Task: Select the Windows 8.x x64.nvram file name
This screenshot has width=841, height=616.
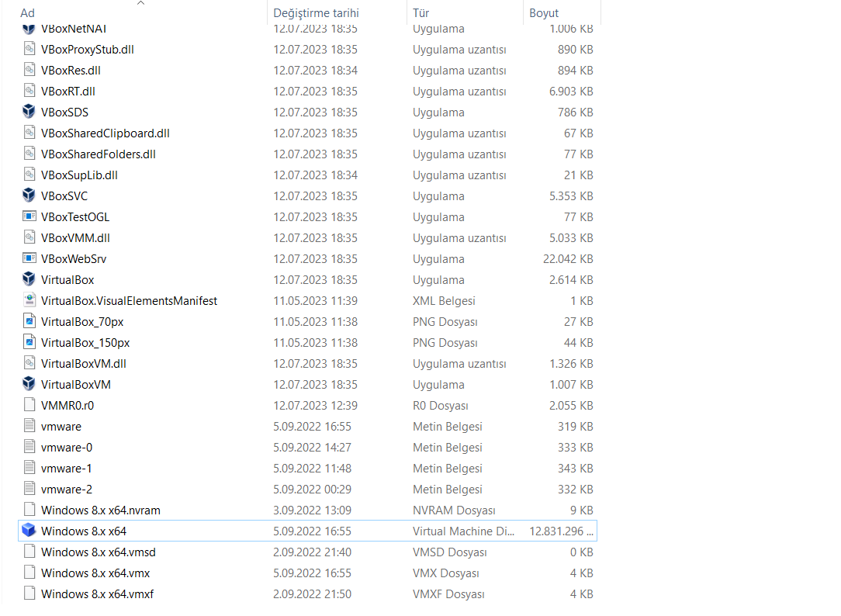Action: click(x=101, y=510)
